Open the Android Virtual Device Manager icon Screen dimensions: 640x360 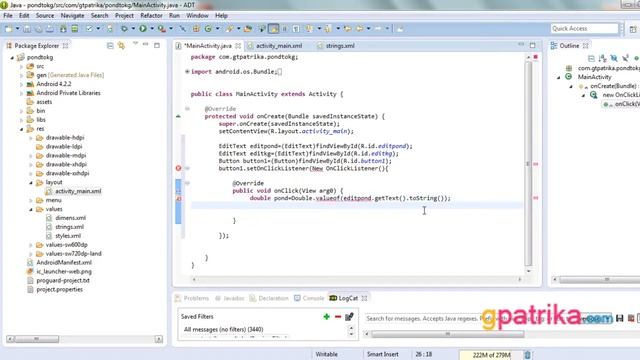(75, 29)
